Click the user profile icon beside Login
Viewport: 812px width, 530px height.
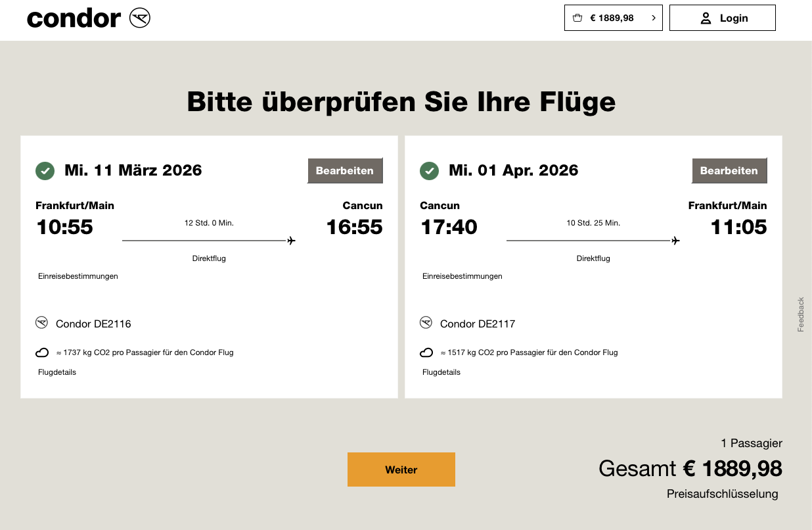[x=706, y=18]
